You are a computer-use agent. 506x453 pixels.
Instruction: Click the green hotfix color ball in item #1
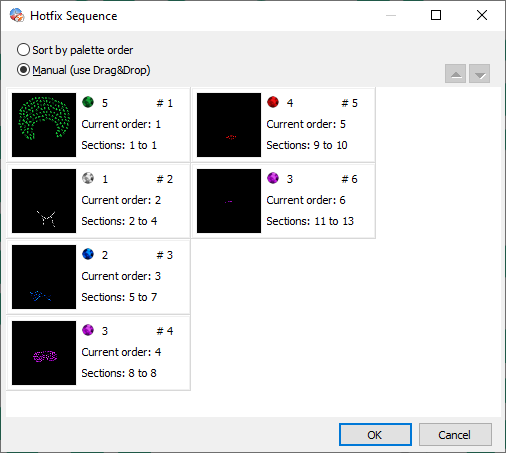[88, 102]
